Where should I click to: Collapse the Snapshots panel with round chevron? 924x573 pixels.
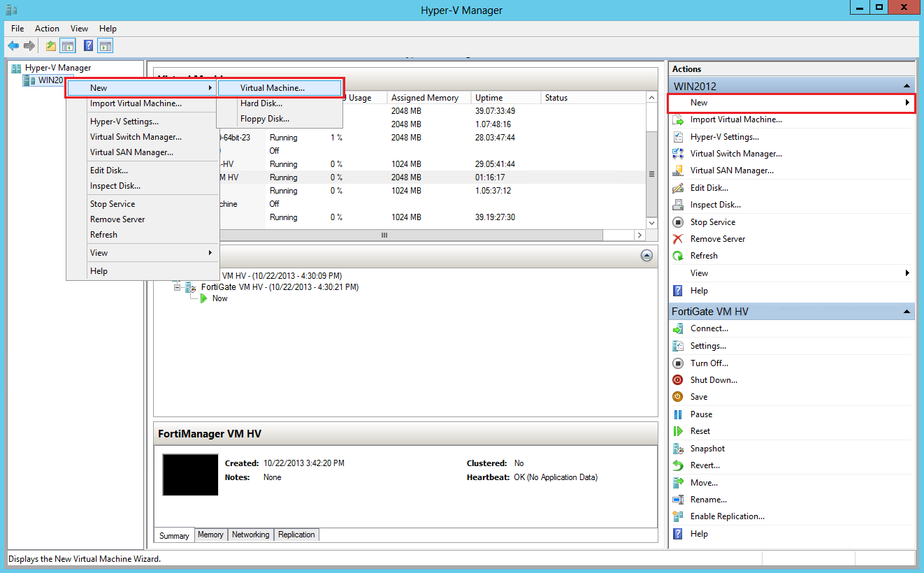click(x=647, y=256)
